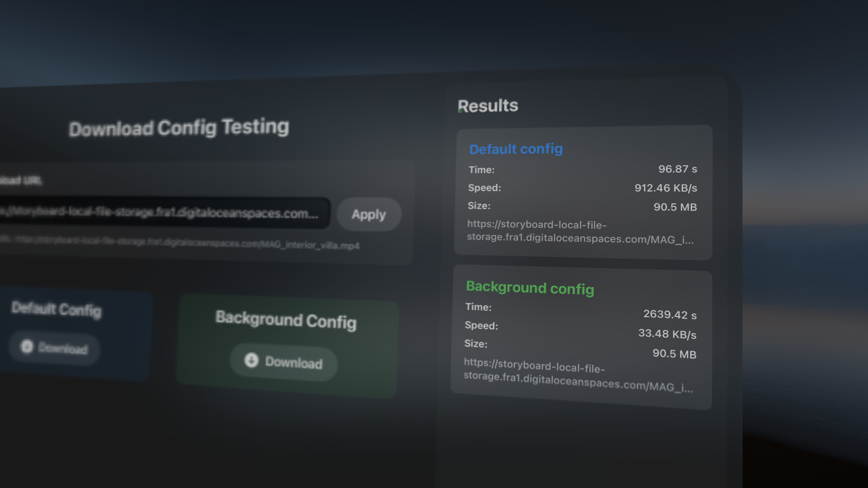Click the download arrow icon under Background Config

(x=251, y=360)
